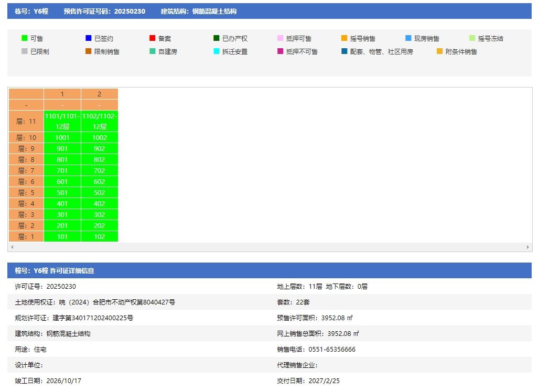Choose unit 802
Image resolution: width=539 pixels, height=392 pixels.
99,160
